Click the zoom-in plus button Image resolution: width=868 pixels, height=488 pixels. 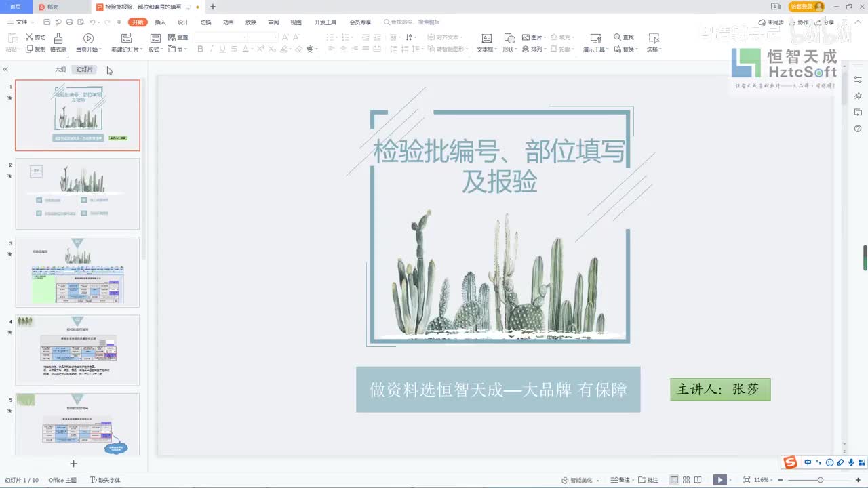[x=859, y=480]
